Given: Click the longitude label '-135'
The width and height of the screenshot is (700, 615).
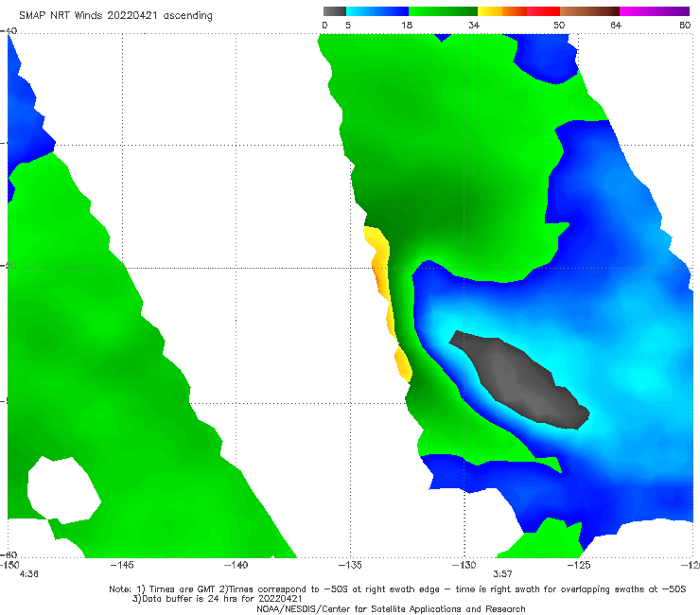Looking at the screenshot, I should pyautogui.click(x=350, y=565).
